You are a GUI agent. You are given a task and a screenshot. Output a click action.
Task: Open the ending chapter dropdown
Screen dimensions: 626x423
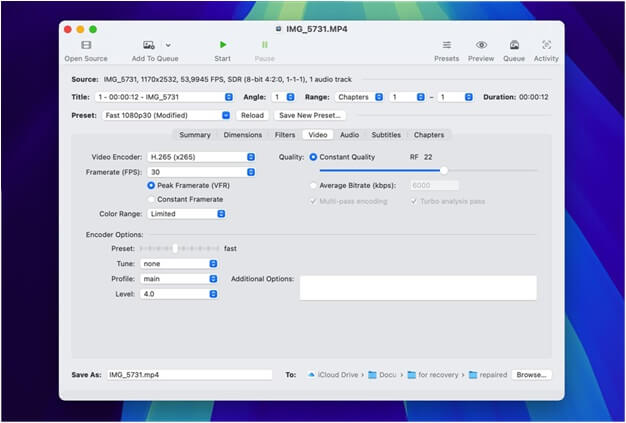[456, 97]
